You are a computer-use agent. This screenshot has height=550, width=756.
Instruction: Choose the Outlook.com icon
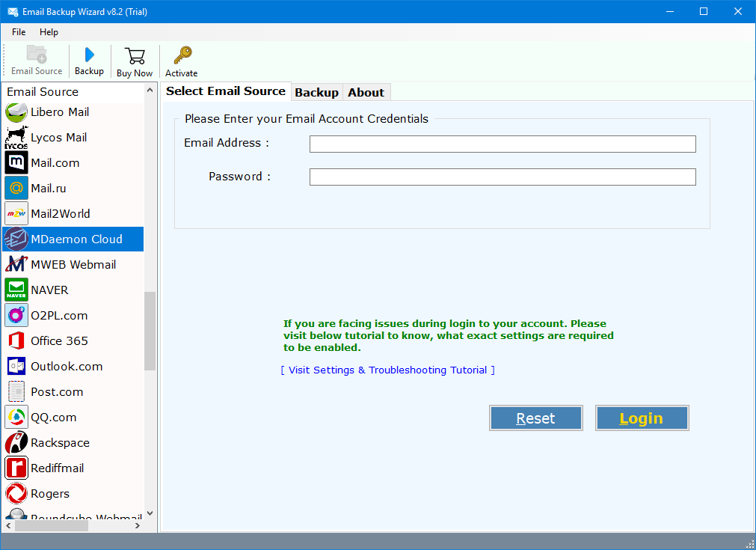click(16, 367)
